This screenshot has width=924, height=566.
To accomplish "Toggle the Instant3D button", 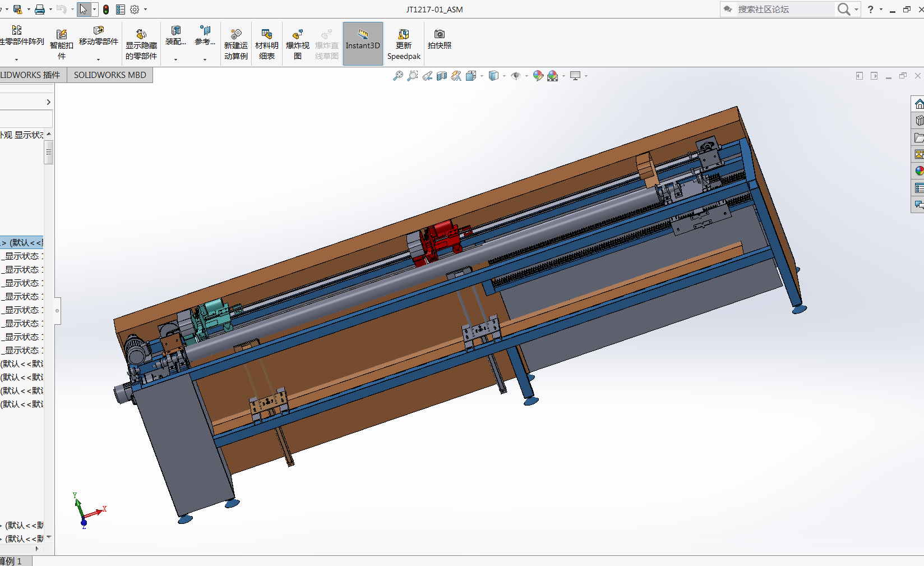I will [363, 44].
